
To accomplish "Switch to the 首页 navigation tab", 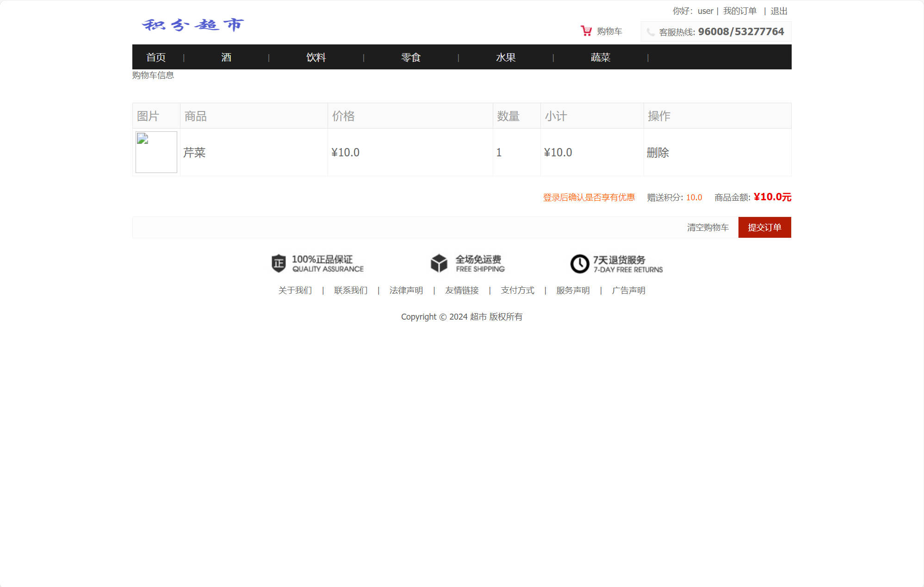I will 156,57.
